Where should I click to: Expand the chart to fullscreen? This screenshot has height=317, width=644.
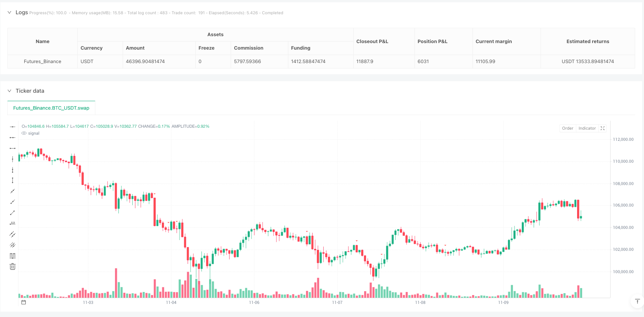602,128
